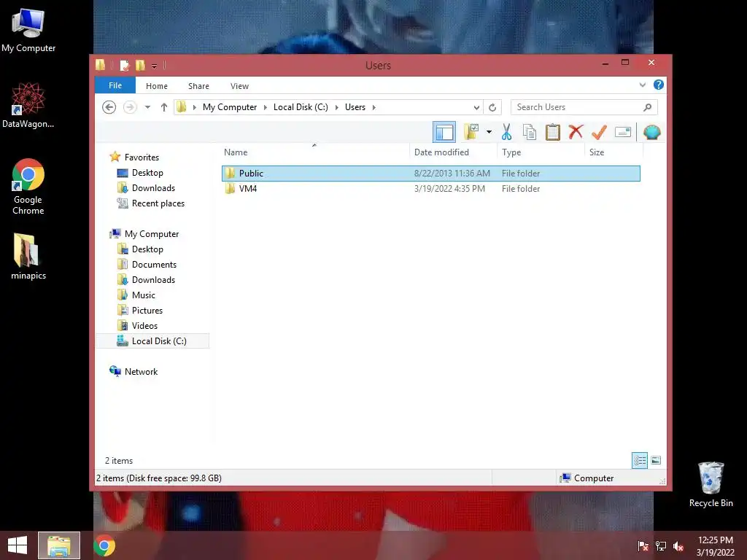The height and width of the screenshot is (560, 747).
Task: Click the Search Users input field
Action: click(577, 107)
